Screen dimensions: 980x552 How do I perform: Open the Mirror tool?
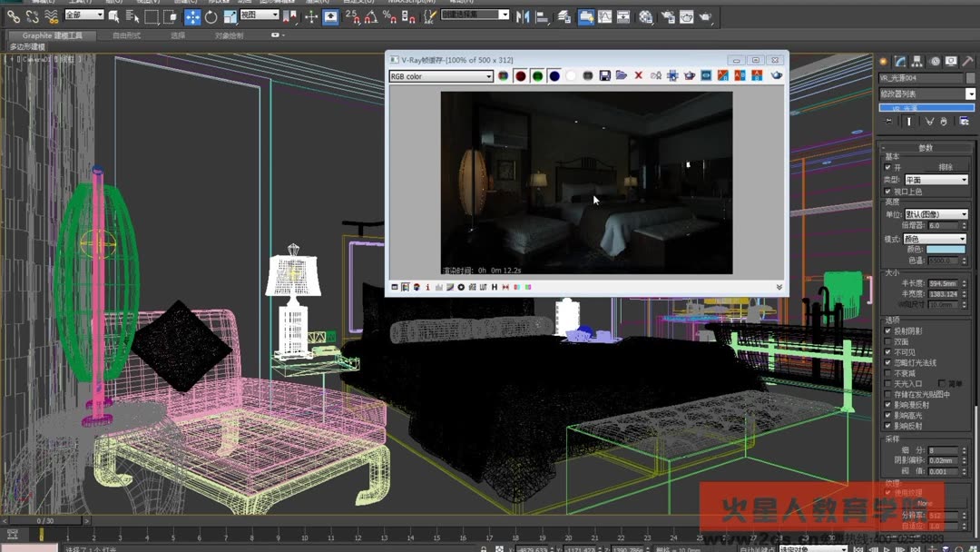[x=524, y=16]
